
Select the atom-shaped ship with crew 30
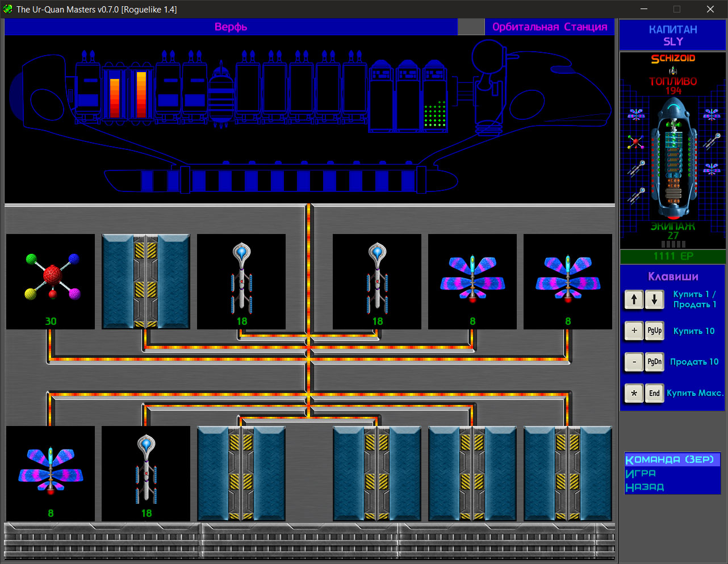[x=51, y=282]
